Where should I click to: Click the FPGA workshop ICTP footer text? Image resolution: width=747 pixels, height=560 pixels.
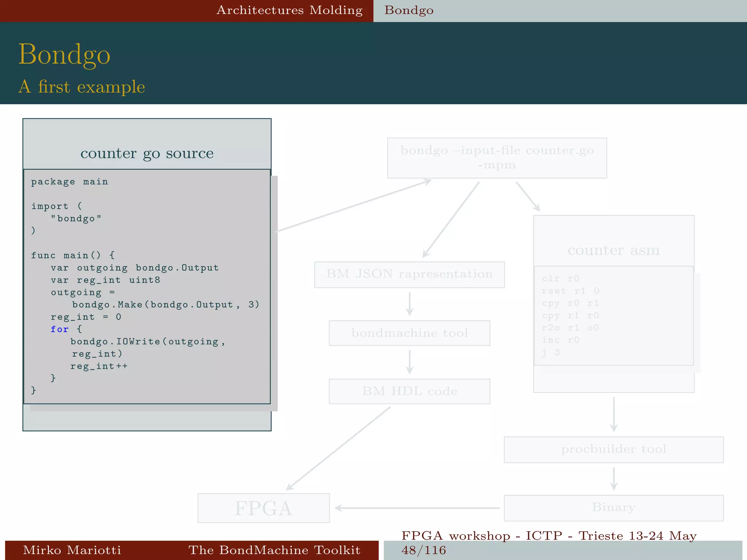[x=549, y=536]
